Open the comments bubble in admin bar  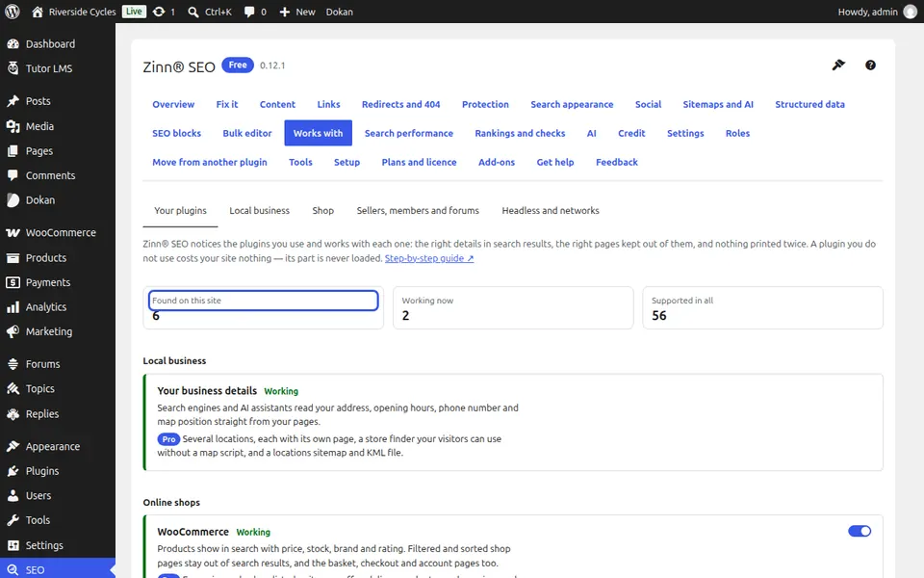(249, 12)
